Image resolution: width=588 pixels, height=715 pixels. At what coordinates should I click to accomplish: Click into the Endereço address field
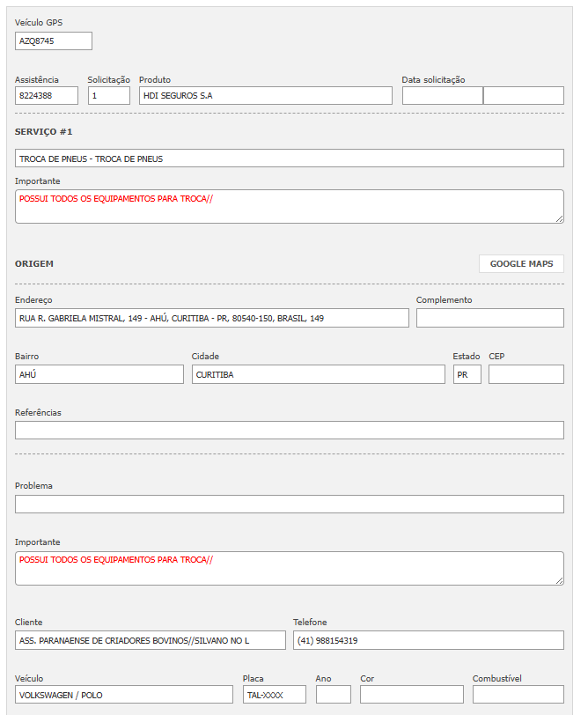coord(211,318)
